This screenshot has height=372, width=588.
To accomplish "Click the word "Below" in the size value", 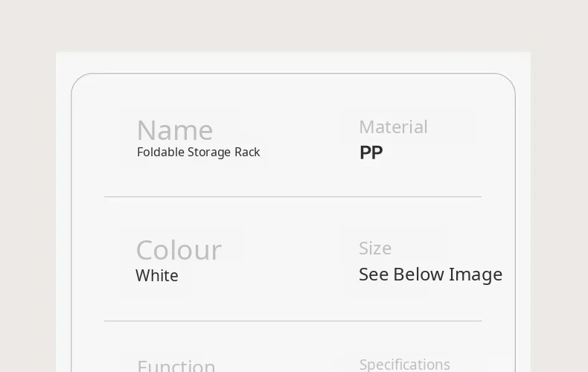I will point(418,275).
